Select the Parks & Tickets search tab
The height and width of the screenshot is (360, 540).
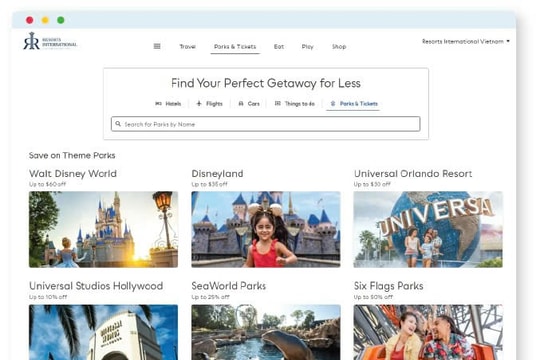[354, 103]
